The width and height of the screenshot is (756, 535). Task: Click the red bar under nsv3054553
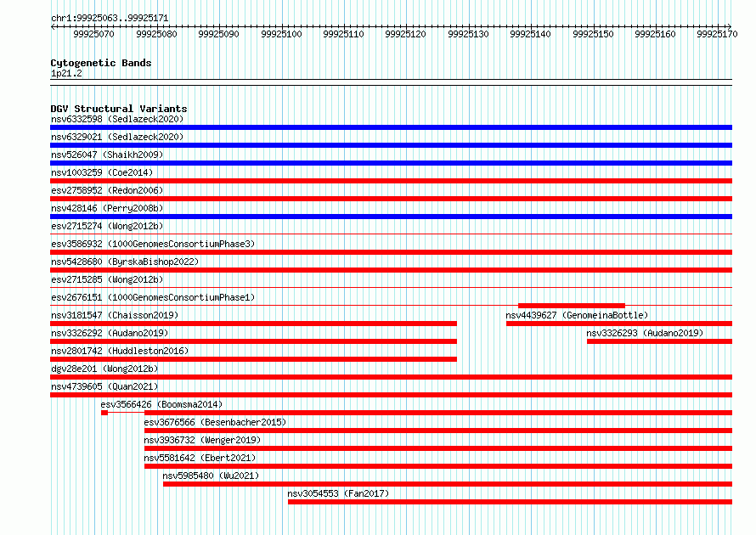(511, 502)
